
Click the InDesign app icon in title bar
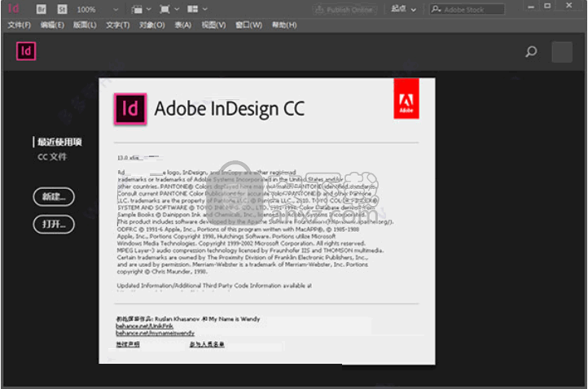[13, 8]
